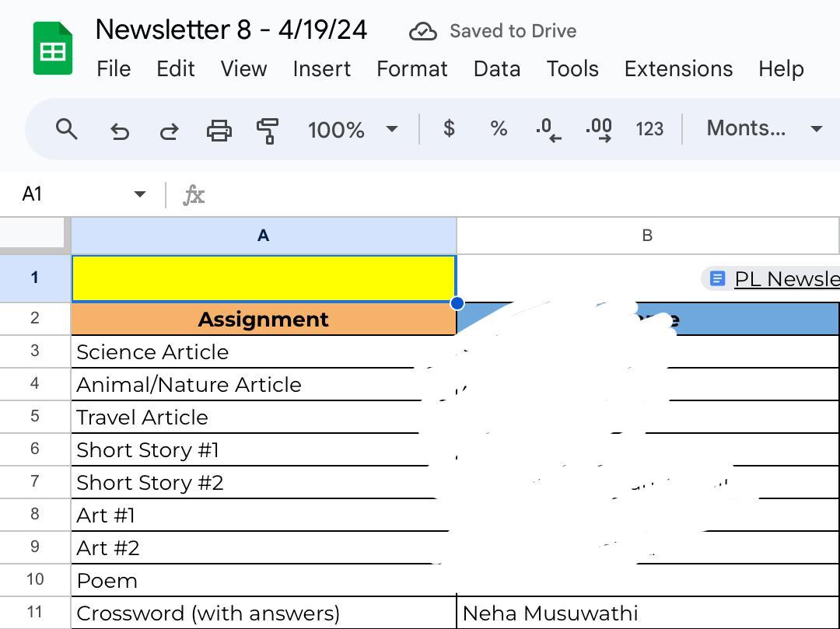Select row 1 header

[35, 278]
